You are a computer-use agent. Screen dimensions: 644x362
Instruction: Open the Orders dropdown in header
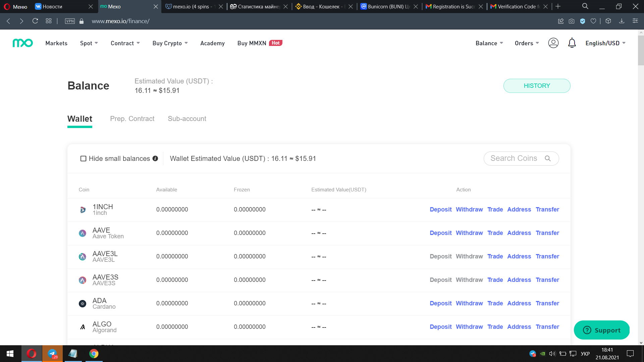[x=527, y=43]
